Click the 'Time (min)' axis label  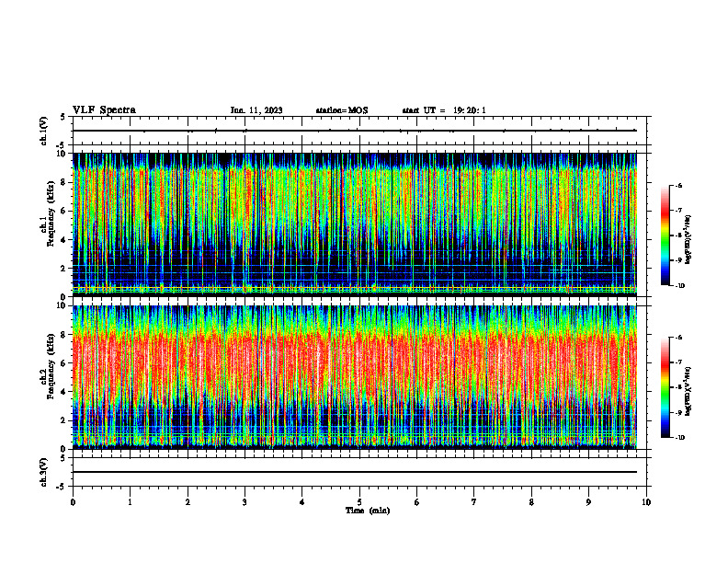[368, 511]
